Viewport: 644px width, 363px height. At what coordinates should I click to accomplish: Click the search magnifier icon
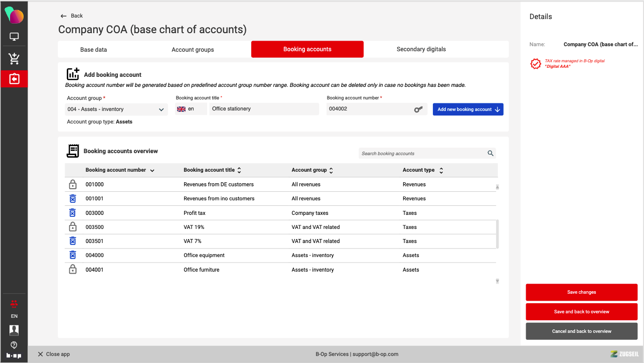click(x=491, y=154)
